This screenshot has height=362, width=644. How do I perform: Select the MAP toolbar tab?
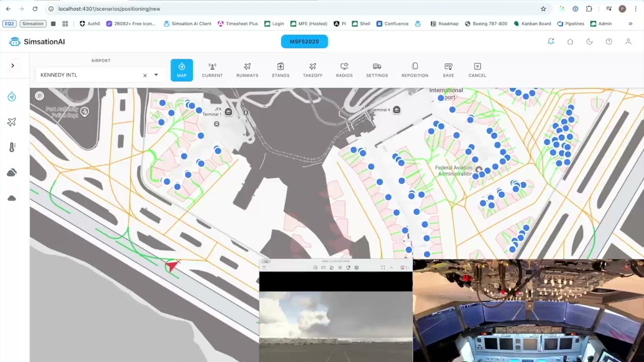click(x=182, y=70)
